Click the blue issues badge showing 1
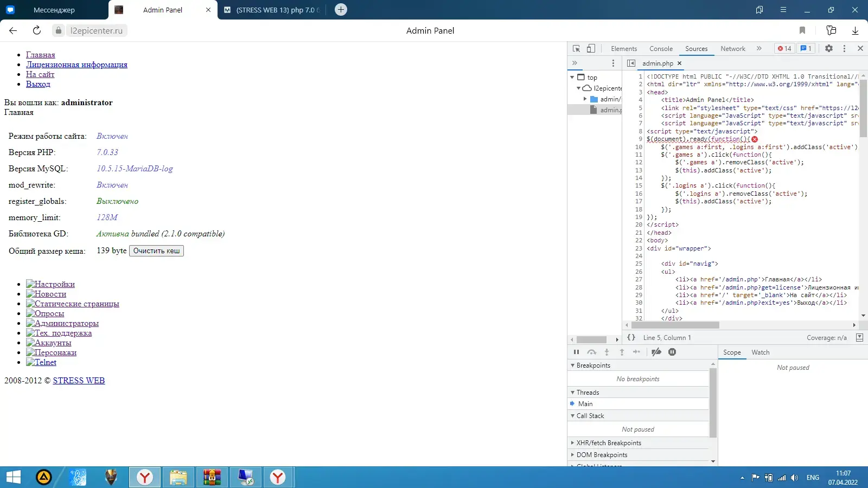 click(x=806, y=48)
